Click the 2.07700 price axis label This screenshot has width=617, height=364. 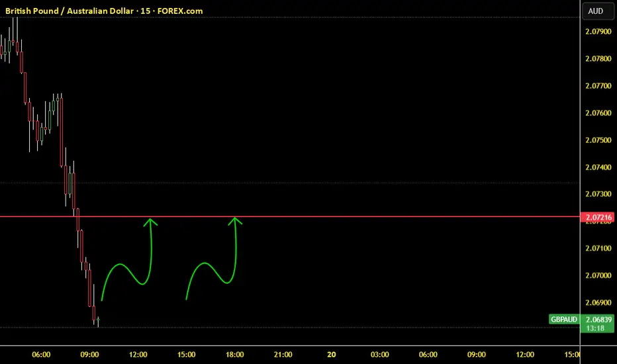point(598,86)
